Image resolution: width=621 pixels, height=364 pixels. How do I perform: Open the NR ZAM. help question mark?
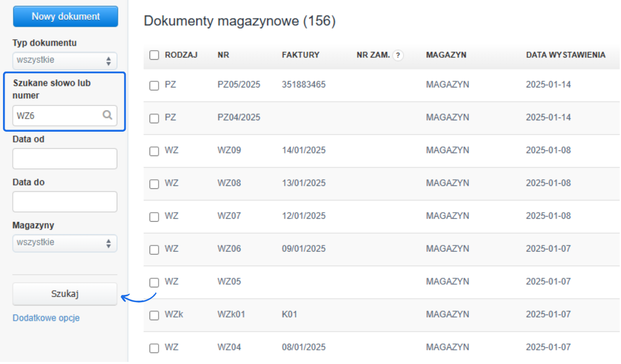click(398, 55)
